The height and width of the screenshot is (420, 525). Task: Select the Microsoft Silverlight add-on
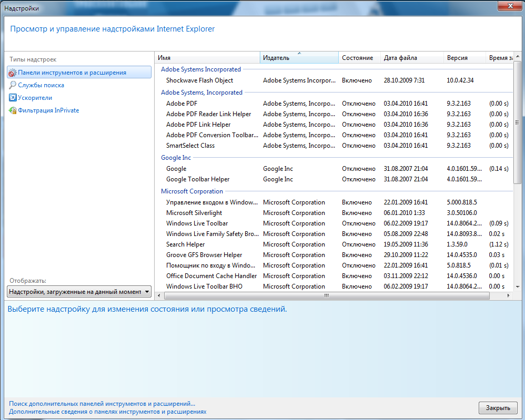pyautogui.click(x=334, y=213)
